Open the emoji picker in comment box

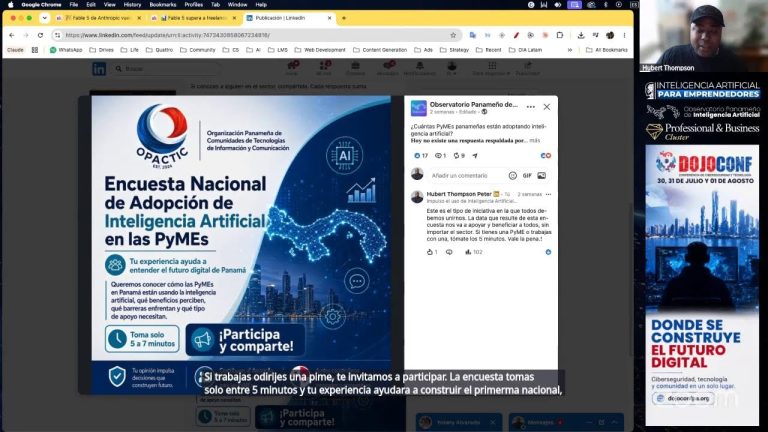[512, 175]
